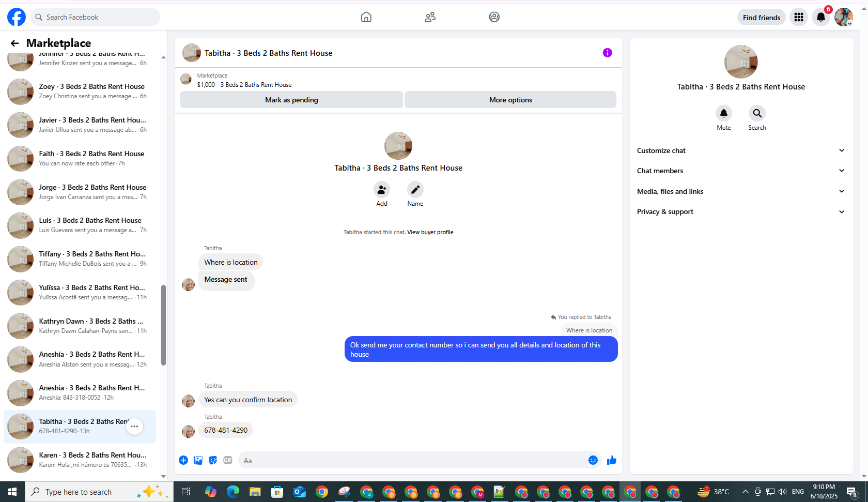This screenshot has width=868, height=502.
Task: Click the 'Where is location' message from Tabitha
Action: click(230, 262)
